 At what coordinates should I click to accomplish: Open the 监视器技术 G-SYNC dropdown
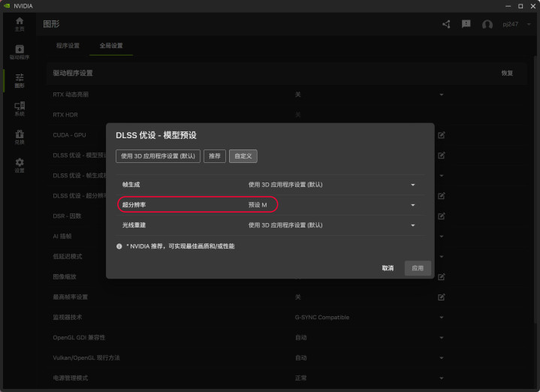[441, 317]
